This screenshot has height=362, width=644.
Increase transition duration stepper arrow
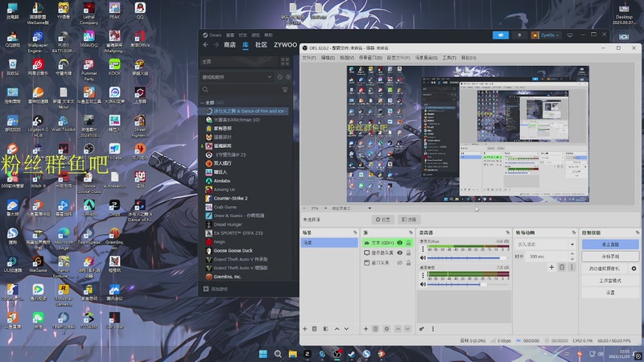[572, 254]
